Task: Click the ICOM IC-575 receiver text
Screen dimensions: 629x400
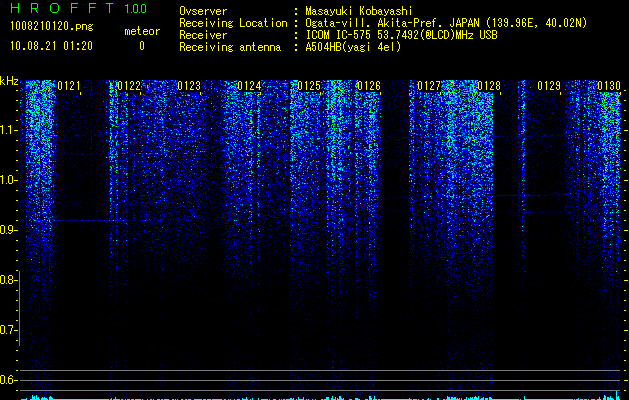Action: (x=401, y=35)
